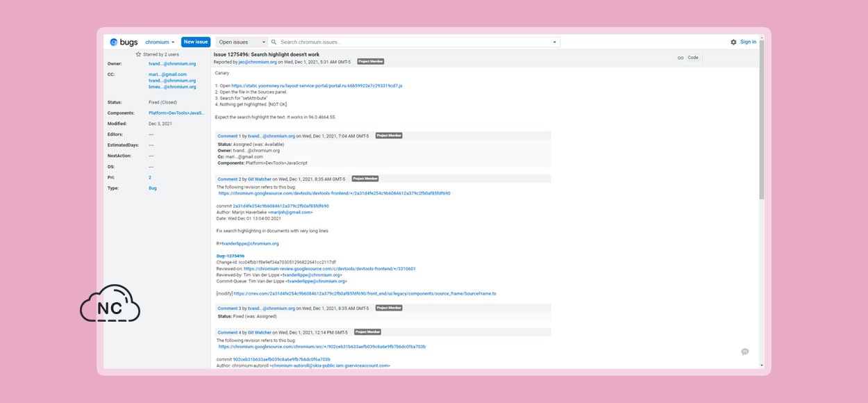Click the floating chat bubble icon
This screenshot has width=868, height=403.
pyautogui.click(x=745, y=352)
